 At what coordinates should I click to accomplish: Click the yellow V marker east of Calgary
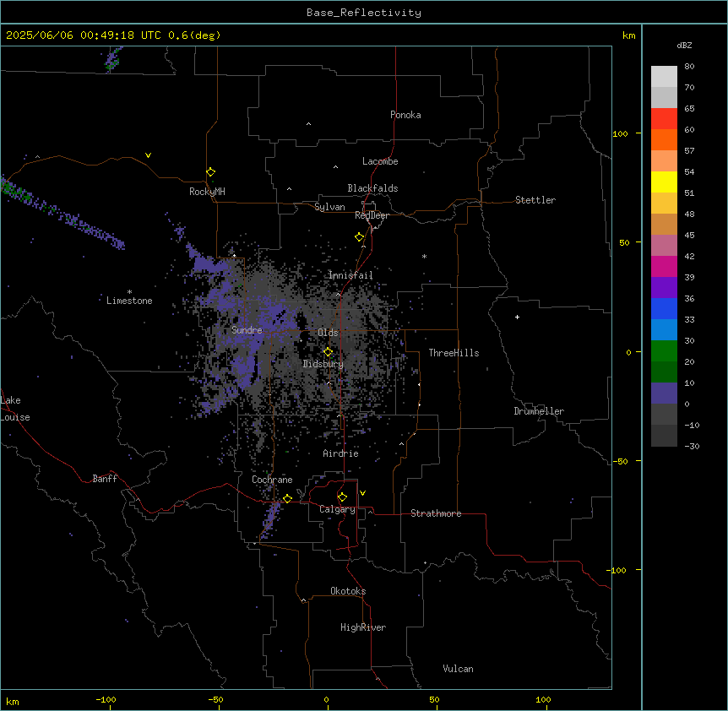point(362,493)
